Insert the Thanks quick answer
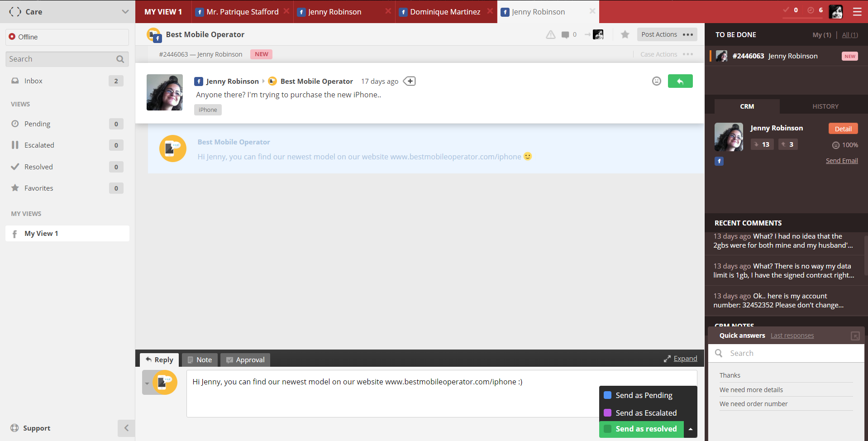 [x=786, y=375]
